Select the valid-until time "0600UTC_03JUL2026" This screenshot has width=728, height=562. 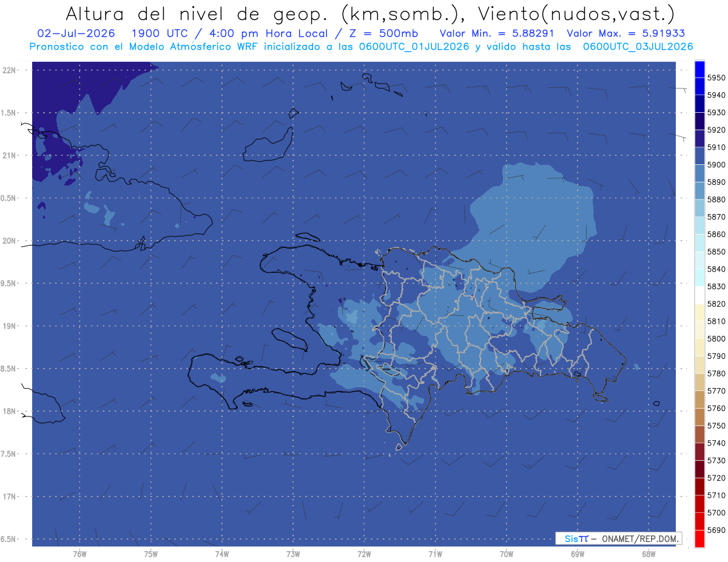(638, 47)
